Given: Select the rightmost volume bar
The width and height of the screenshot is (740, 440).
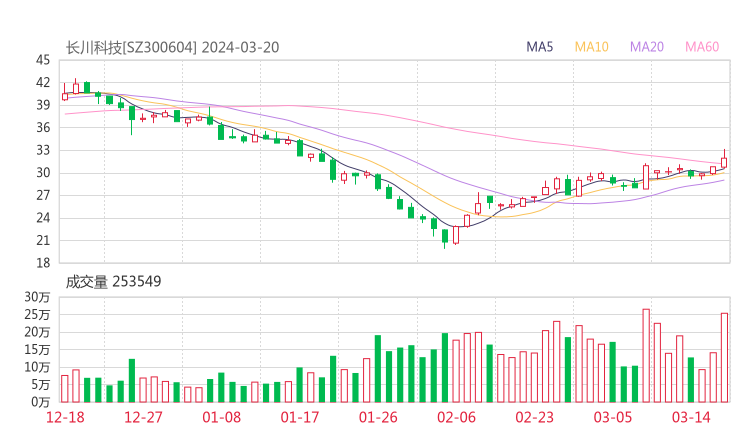Looking at the screenshot, I should click(724, 357).
